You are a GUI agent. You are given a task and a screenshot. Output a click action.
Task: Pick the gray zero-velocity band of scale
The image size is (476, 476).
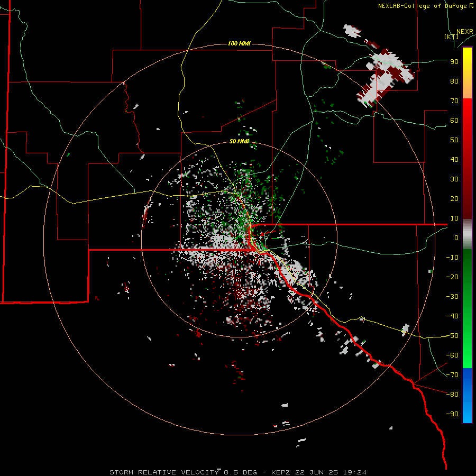[x=467, y=234]
